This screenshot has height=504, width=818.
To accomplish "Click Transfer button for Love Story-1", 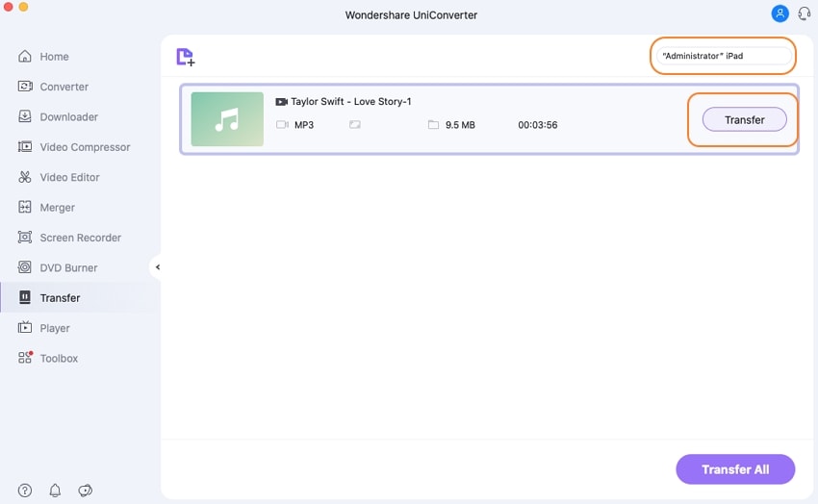I will (x=745, y=120).
